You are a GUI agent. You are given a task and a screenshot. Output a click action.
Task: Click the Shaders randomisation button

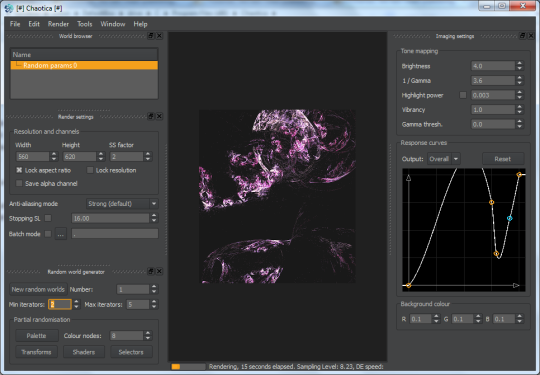point(84,352)
